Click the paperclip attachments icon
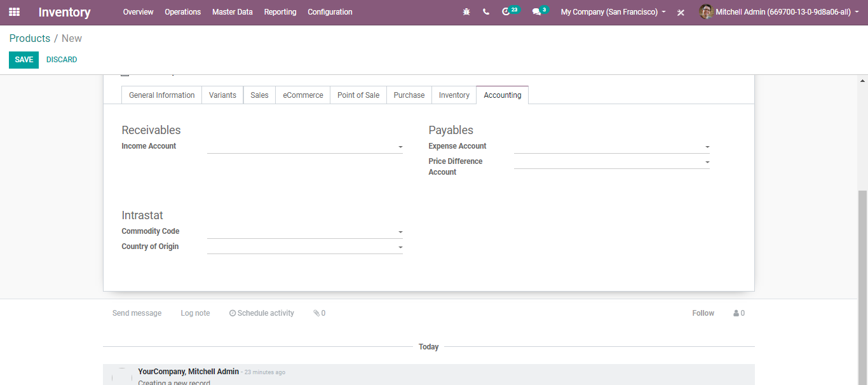868x385 pixels. pos(316,313)
